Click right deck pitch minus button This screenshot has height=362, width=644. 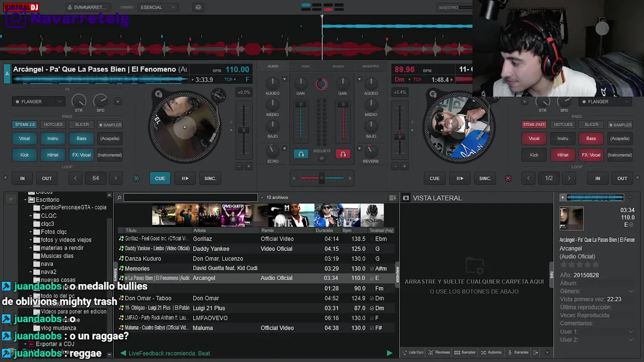coord(395,166)
